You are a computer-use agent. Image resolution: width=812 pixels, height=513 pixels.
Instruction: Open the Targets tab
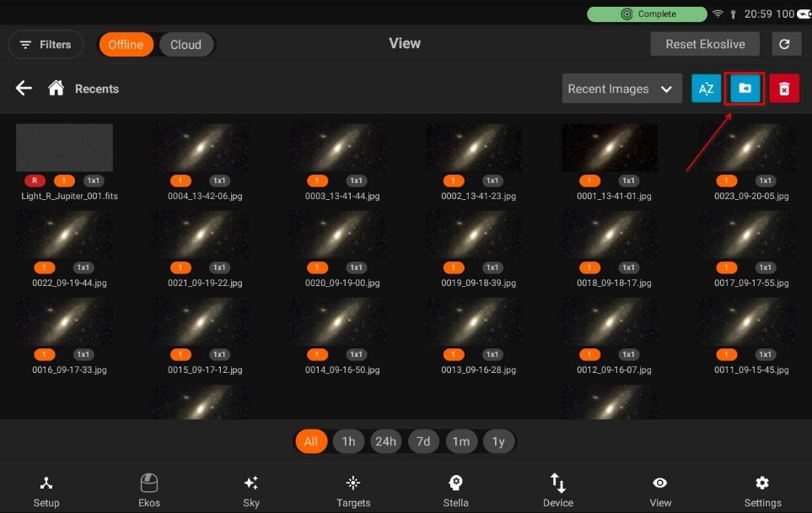(x=353, y=491)
